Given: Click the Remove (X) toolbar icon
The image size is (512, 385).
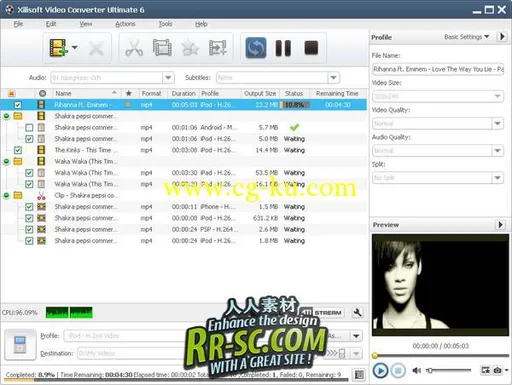Looking at the screenshot, I should (96, 49).
